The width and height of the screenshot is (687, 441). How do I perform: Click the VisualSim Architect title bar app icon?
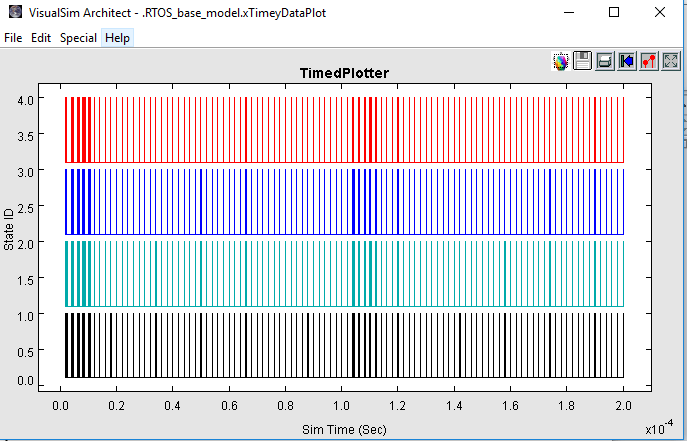point(14,12)
